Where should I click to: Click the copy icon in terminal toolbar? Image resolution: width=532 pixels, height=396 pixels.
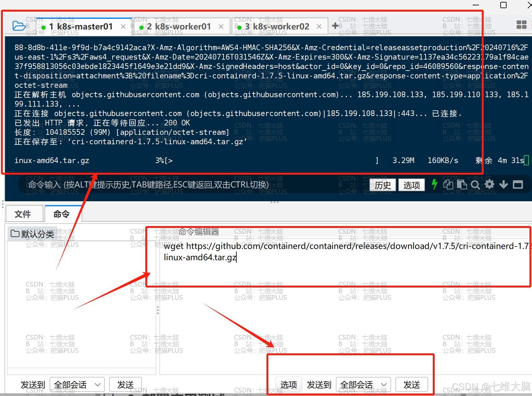tap(448, 185)
